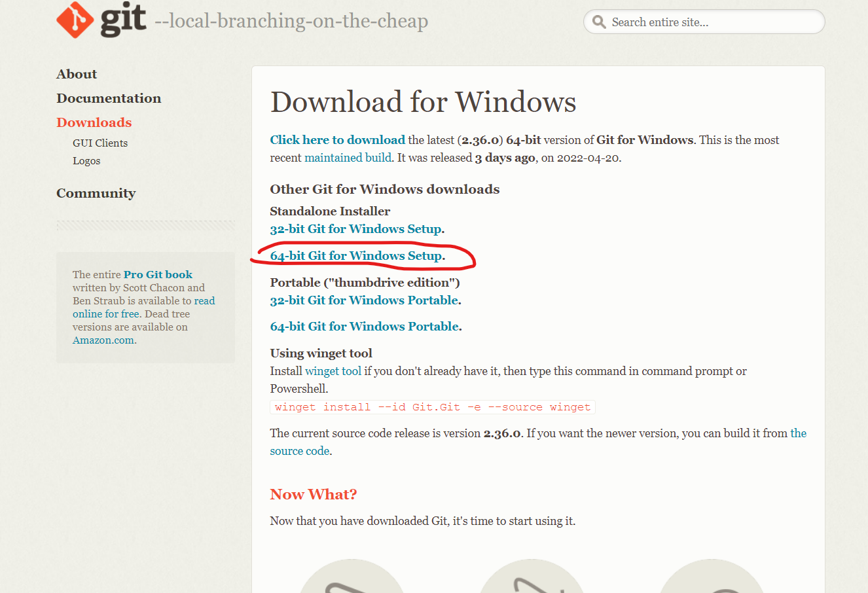
Task: Open the 'Pro Git book' link
Action: coord(158,275)
